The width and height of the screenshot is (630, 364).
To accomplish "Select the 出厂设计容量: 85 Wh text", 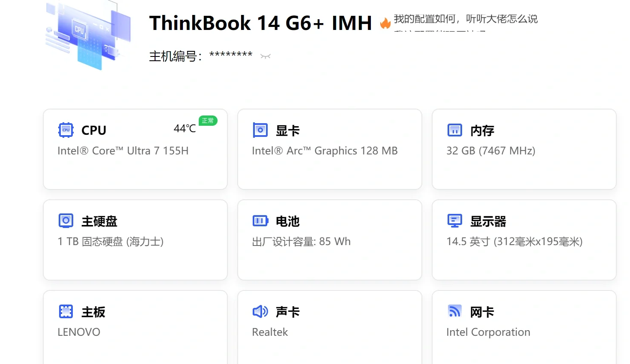I will 301,242.
